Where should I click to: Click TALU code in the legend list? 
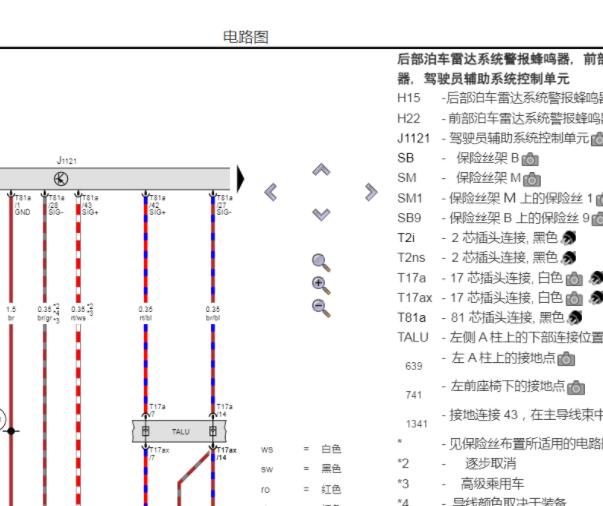tap(413, 338)
